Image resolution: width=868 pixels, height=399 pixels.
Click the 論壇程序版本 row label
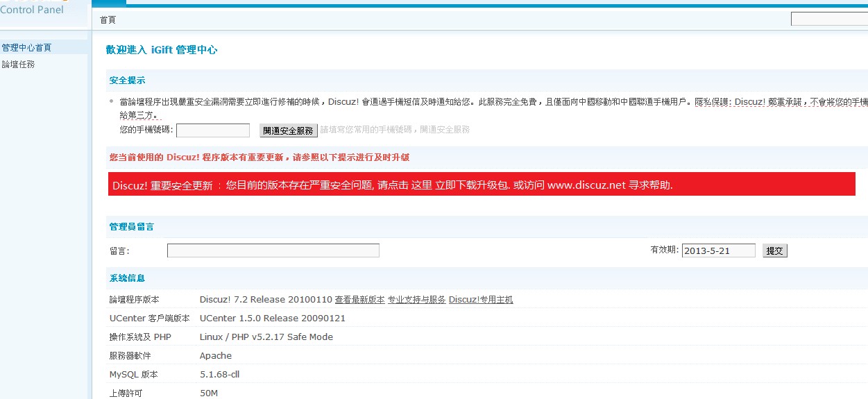coord(135,300)
